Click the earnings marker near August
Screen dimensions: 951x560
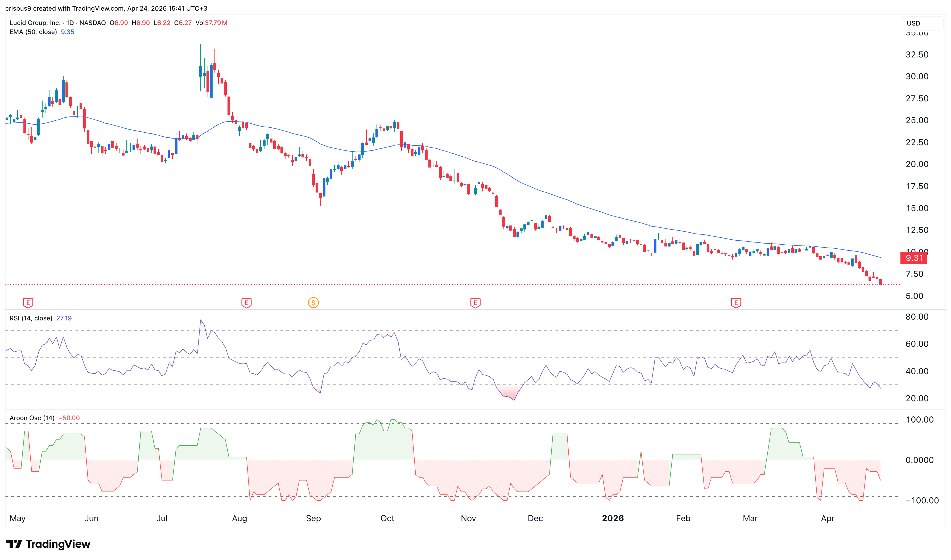pos(246,303)
